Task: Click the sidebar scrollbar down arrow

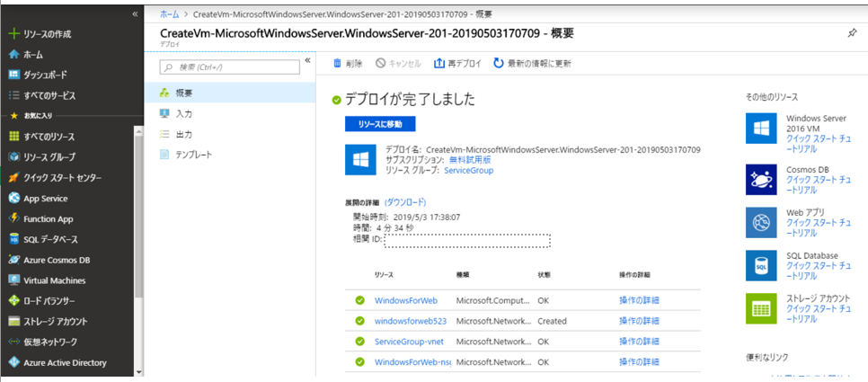Action: (139, 372)
